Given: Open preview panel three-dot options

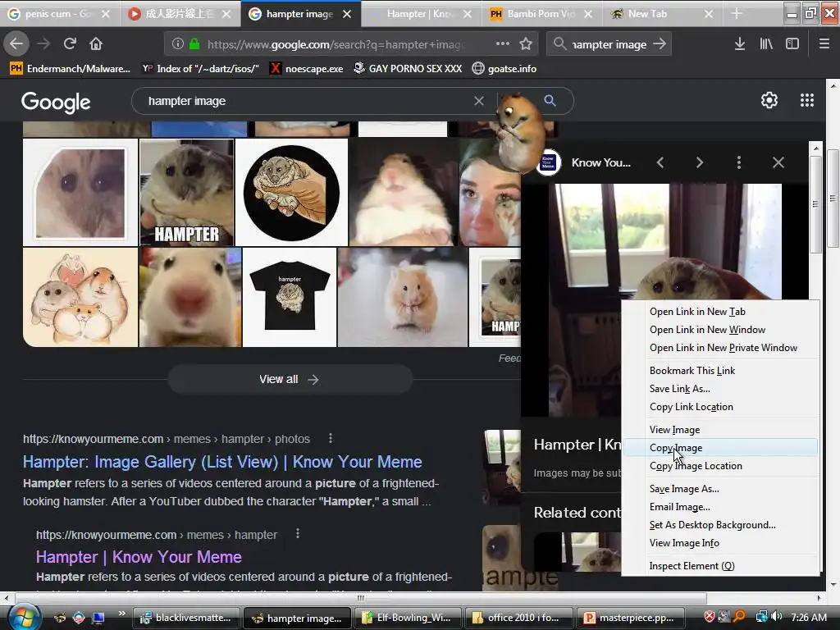Looking at the screenshot, I should click(739, 163).
